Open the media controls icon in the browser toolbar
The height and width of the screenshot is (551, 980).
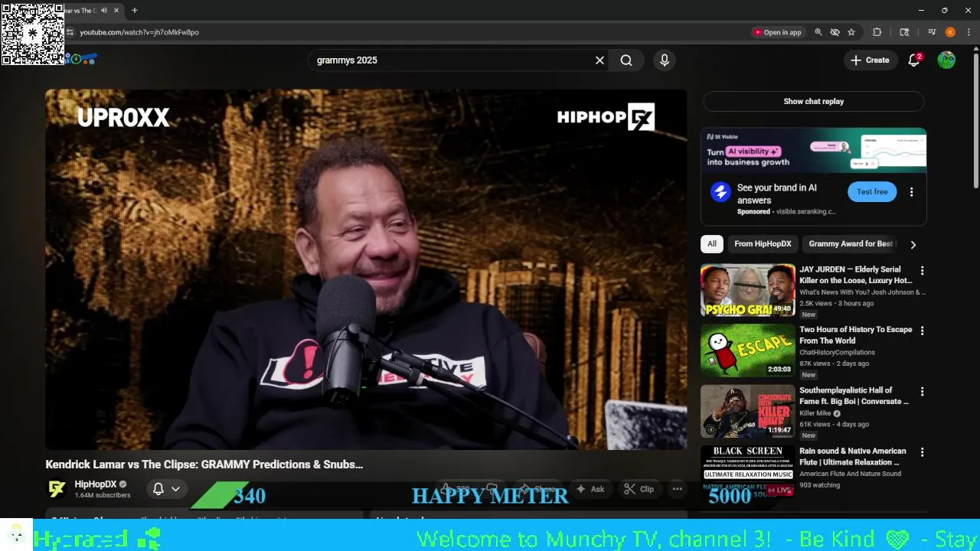tap(932, 32)
